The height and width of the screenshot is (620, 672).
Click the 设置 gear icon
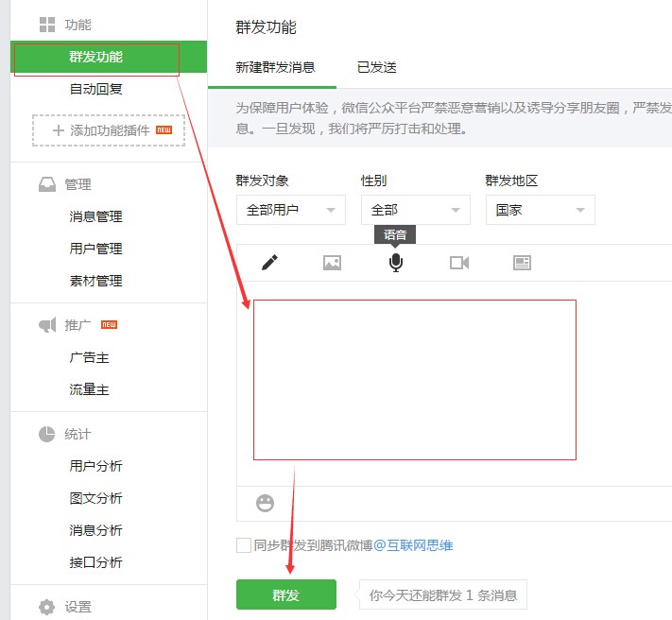tap(46, 607)
